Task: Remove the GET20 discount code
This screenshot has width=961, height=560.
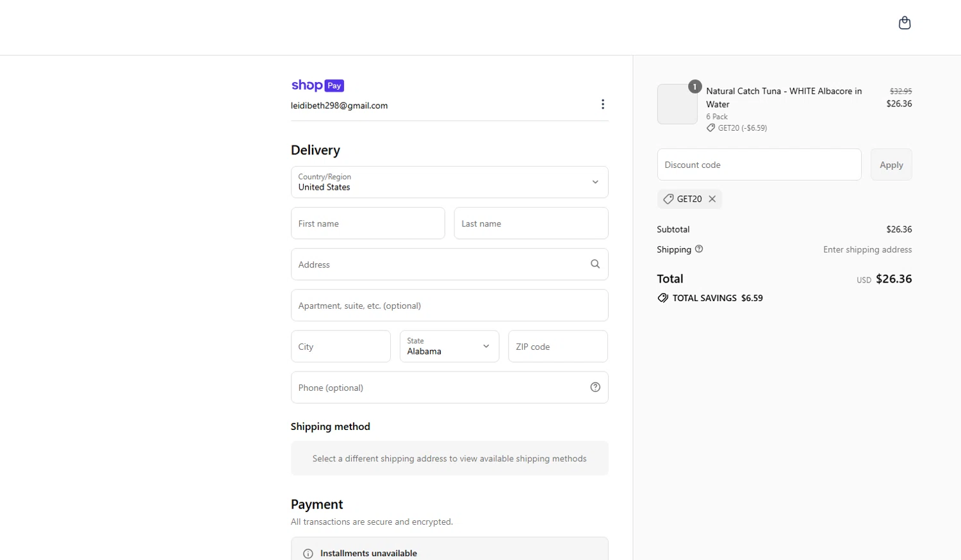Action: (x=712, y=199)
